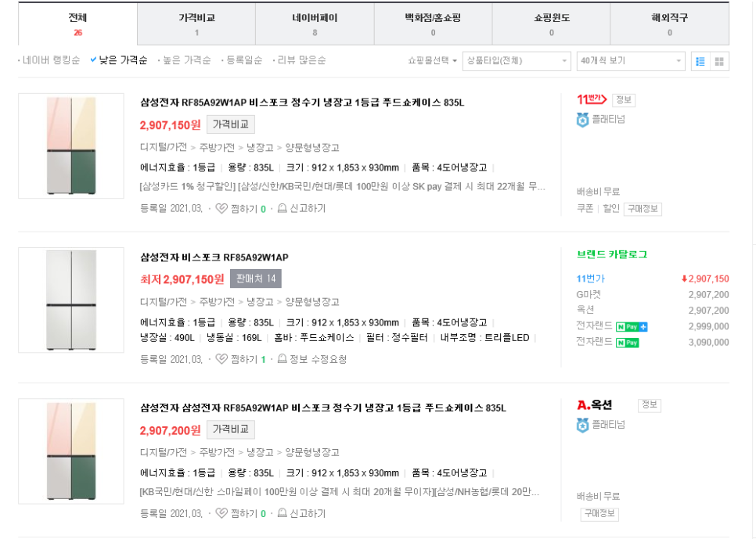Click N Pay plus badge beside 2,999,000
Viewport: 756px width, 539px height.
(632, 327)
